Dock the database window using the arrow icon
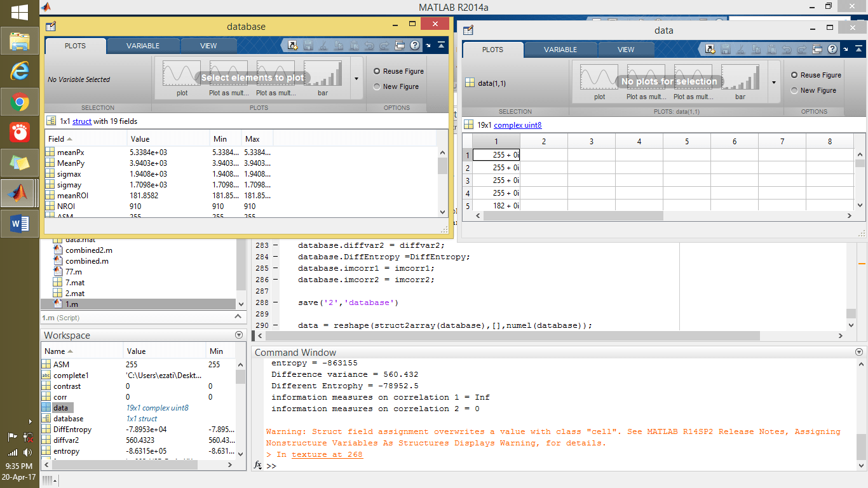Screen dimensions: 868x488 pos(428,45)
